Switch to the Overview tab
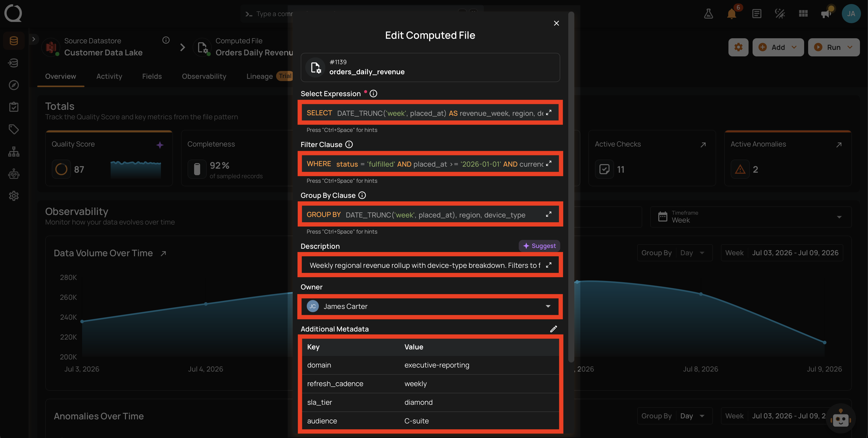 point(61,77)
